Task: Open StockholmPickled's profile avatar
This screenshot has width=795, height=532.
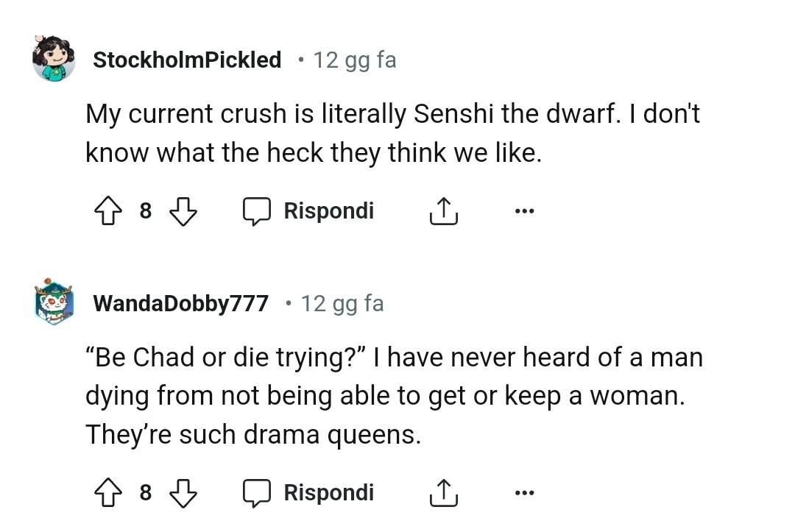Action: pyautogui.click(x=54, y=59)
